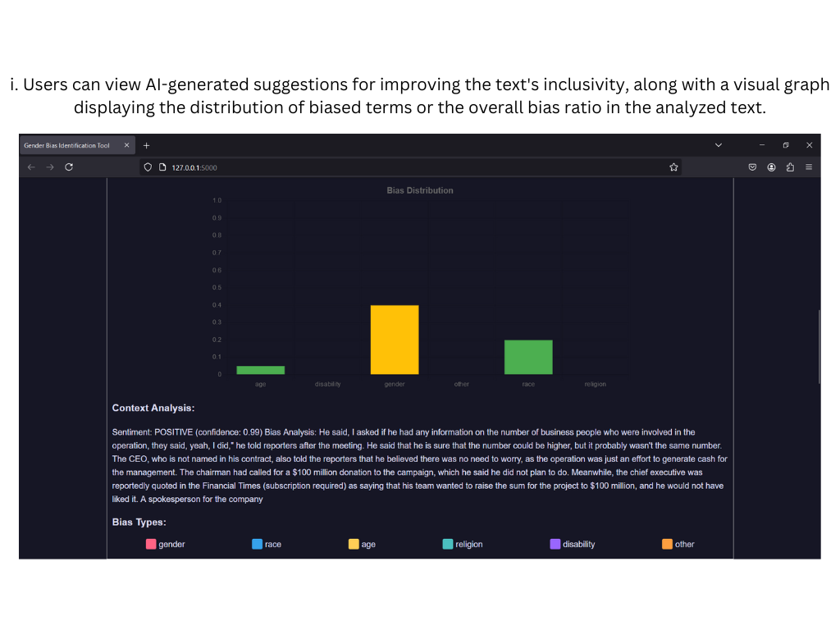Open a new tab with plus button

click(146, 145)
